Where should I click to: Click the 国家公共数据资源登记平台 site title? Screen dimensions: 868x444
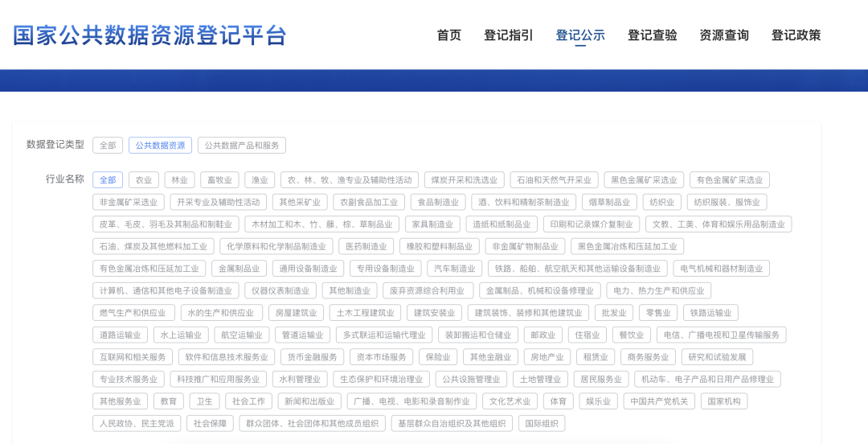(149, 35)
